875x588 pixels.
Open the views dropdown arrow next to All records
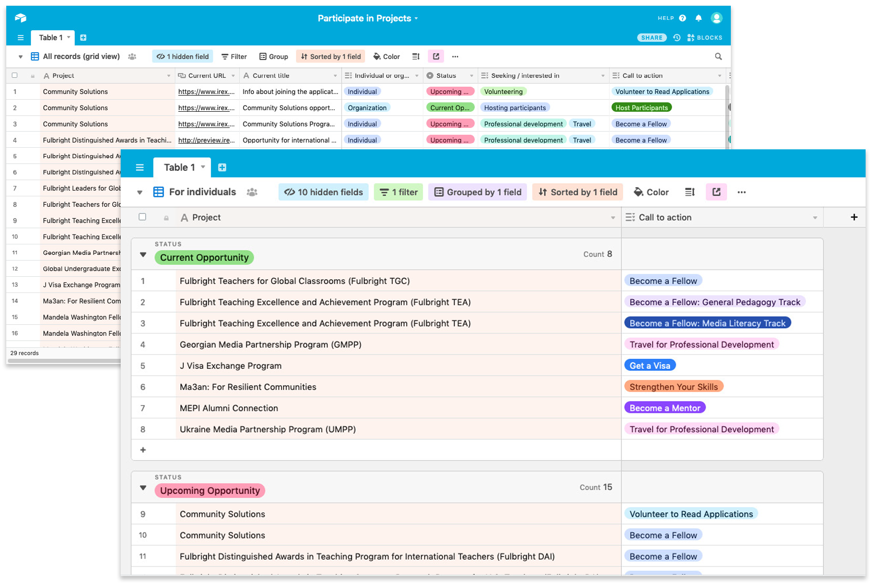20,56
